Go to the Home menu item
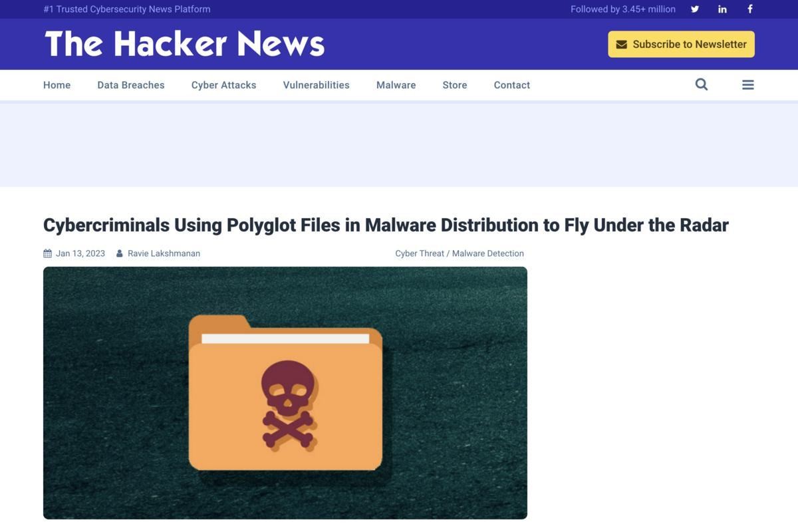This screenshot has height=532, width=798. [57, 85]
